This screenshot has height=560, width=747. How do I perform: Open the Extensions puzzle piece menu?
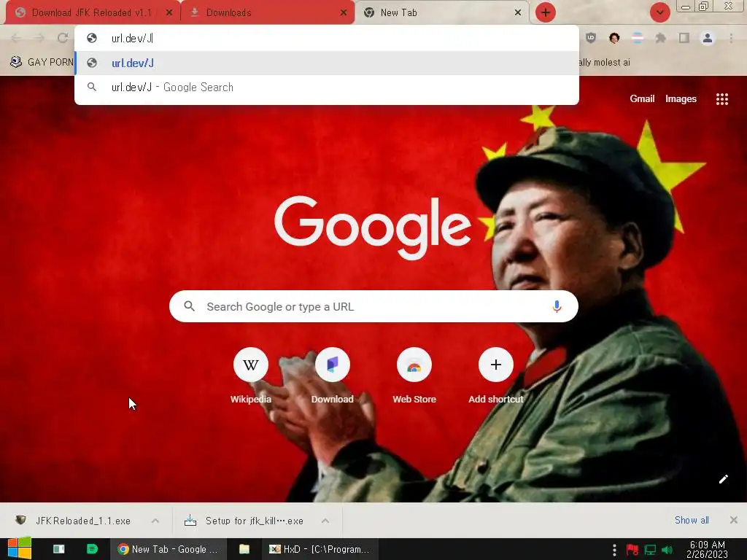(x=660, y=38)
